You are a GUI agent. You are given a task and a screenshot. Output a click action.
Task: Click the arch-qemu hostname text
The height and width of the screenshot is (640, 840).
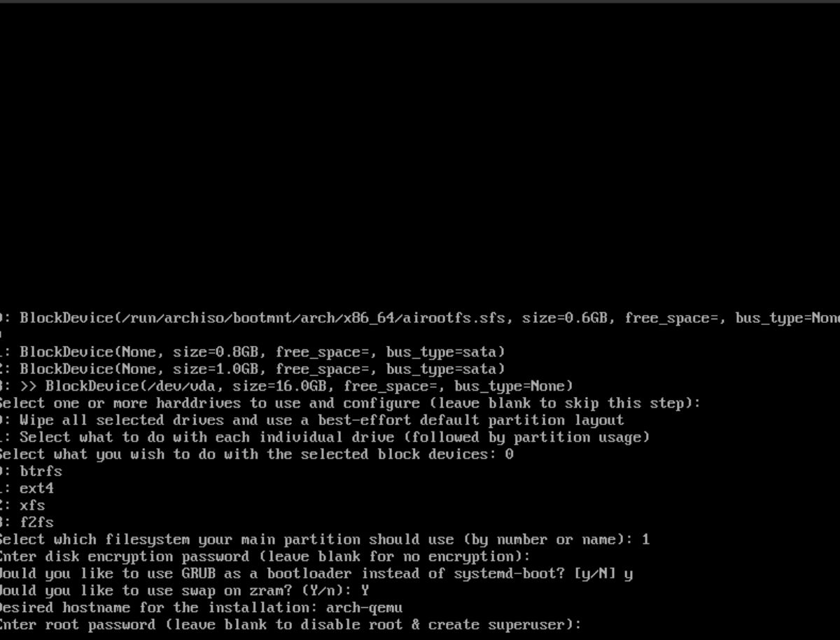(x=364, y=608)
